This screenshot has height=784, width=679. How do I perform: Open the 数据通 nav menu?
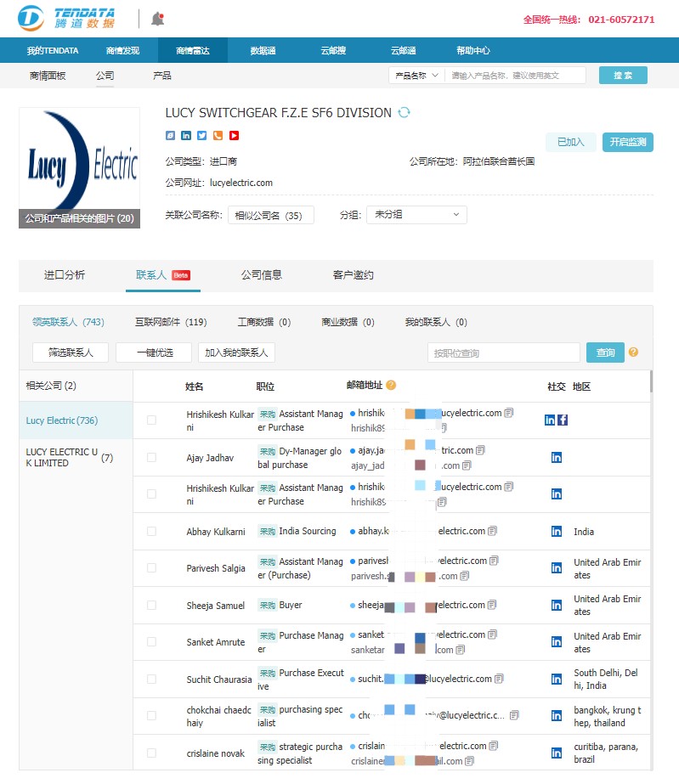263,50
